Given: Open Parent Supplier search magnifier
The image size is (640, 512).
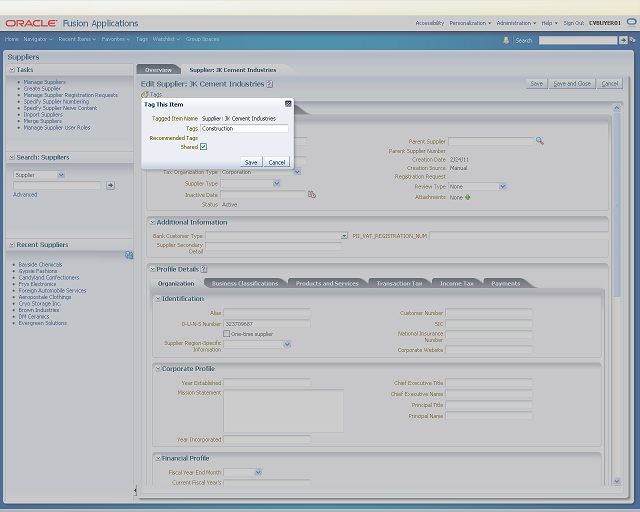Looking at the screenshot, I should pos(540,141).
